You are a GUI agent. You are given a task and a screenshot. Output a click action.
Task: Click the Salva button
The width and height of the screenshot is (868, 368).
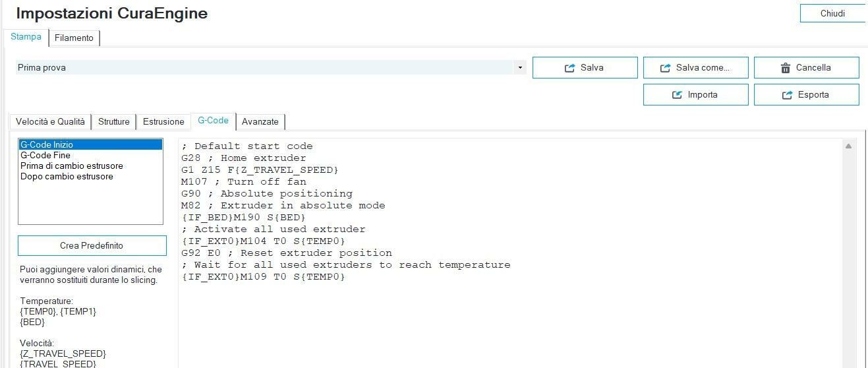point(585,67)
